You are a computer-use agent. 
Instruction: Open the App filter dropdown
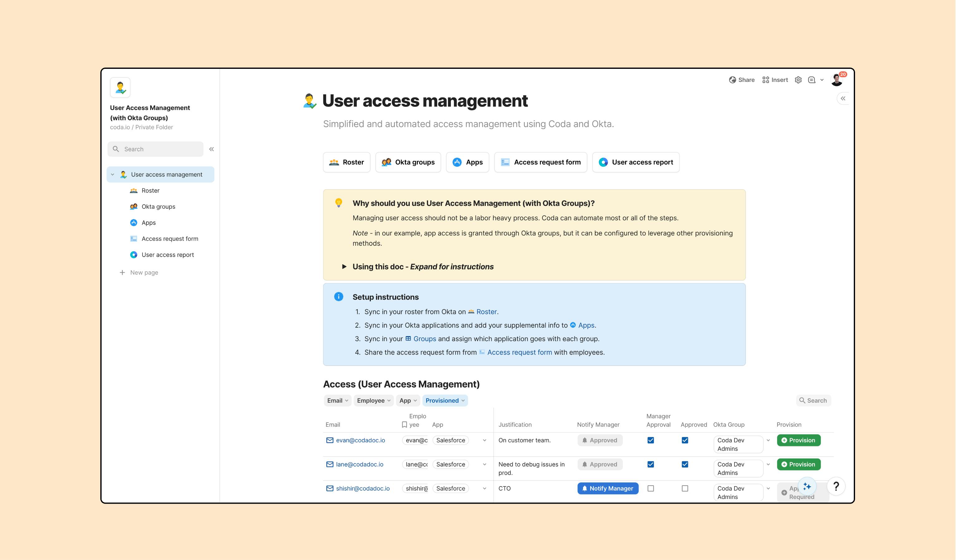[408, 401]
